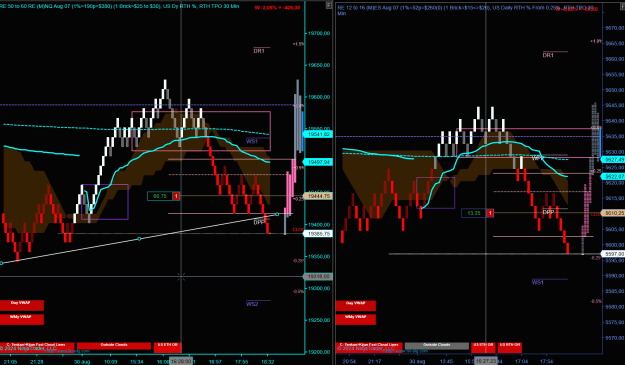The image size is (625, 365).
Task: Toggle US ETH OR button on left chart
Action: pos(167,347)
